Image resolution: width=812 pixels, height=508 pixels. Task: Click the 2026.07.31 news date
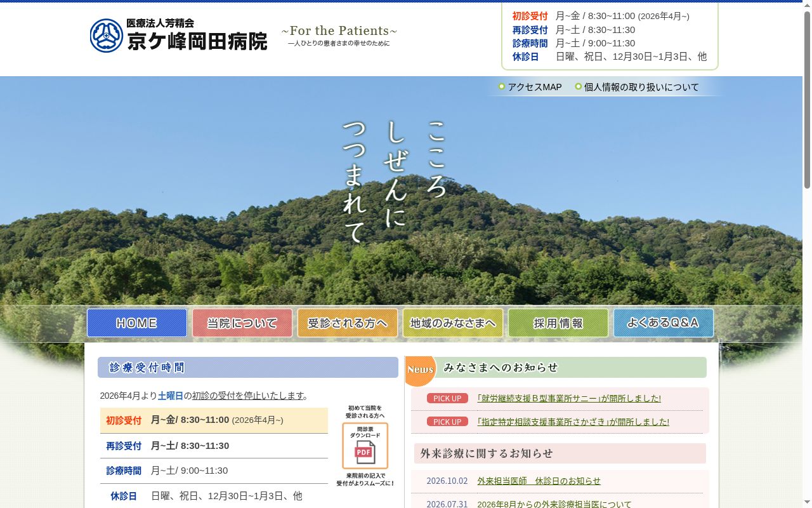pyautogui.click(x=447, y=504)
